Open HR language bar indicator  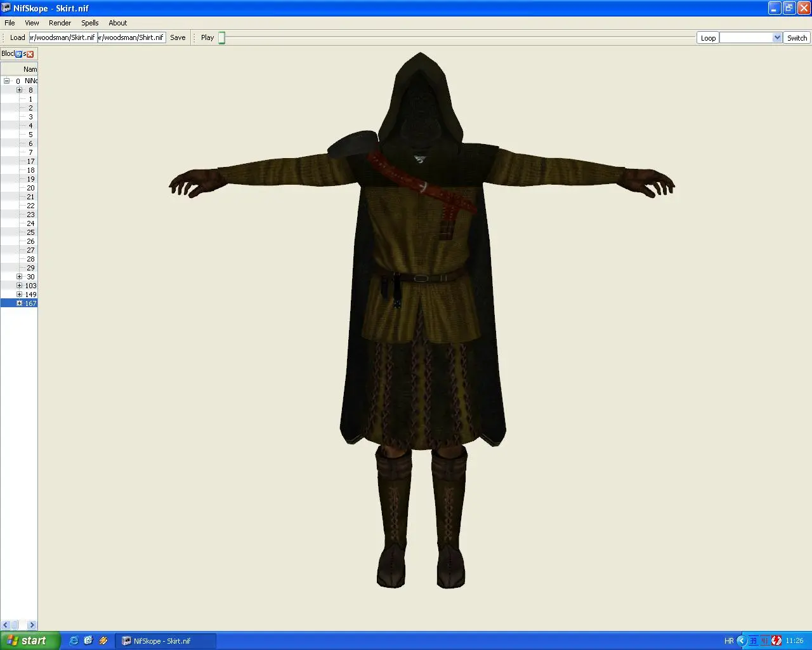[x=729, y=641]
